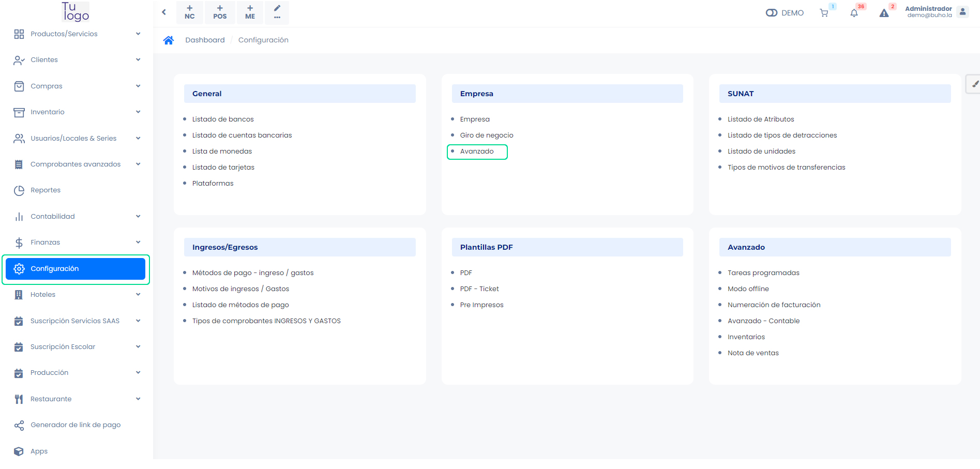Screen dimensions: 980x469
Task: Click the home icon in breadcrumb
Action: tap(168, 40)
